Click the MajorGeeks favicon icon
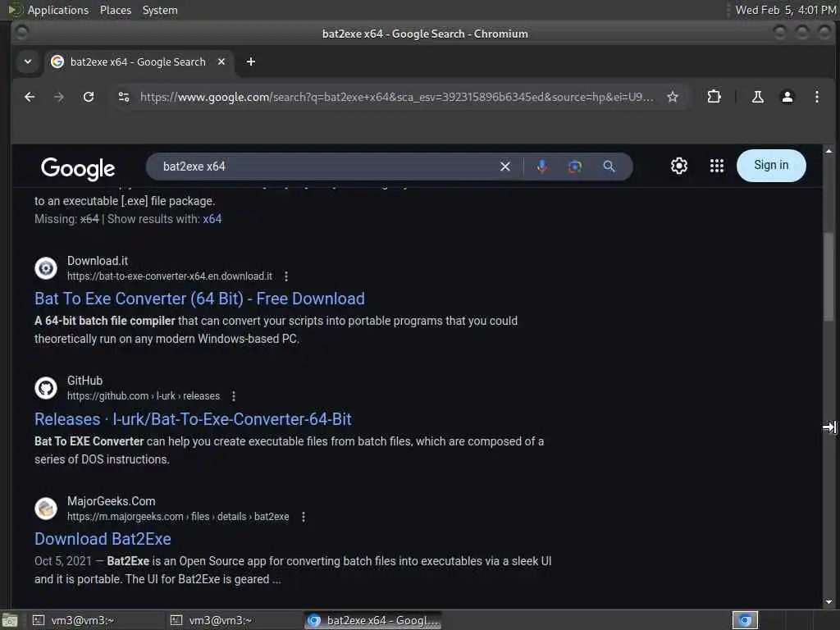Image resolution: width=840 pixels, height=630 pixels. 46,509
